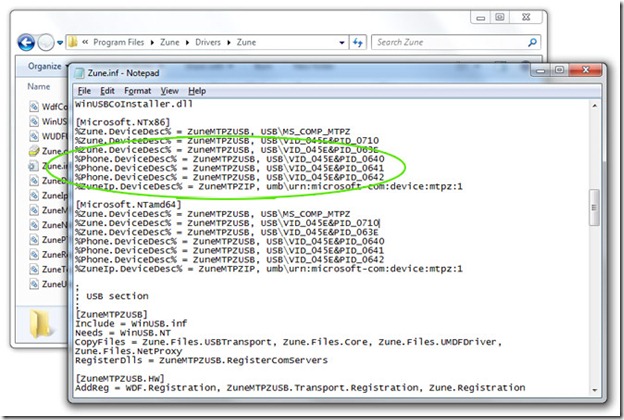Open the Edit menu in Notepad
Image resolution: width=624 pixels, height=420 pixels.
tap(107, 91)
